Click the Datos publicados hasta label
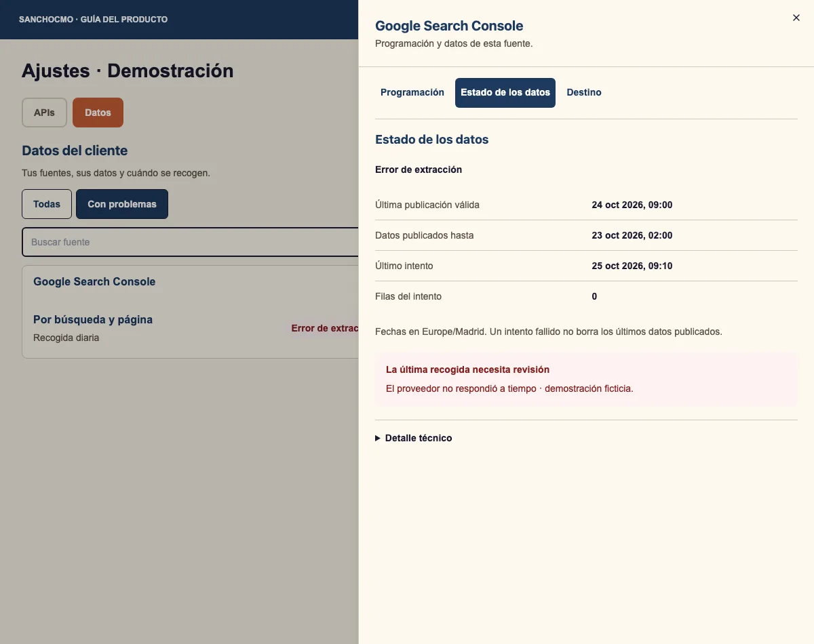This screenshot has height=644, width=814. click(x=425, y=235)
